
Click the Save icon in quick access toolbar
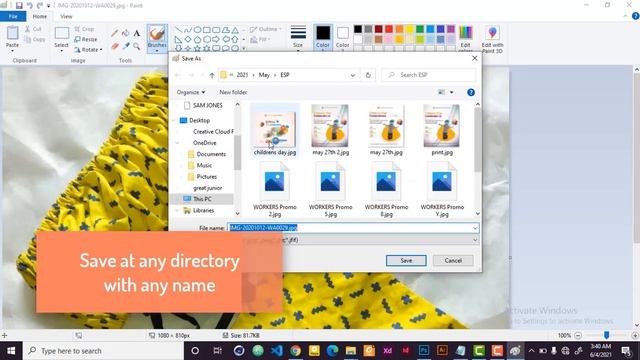[x=19, y=5]
